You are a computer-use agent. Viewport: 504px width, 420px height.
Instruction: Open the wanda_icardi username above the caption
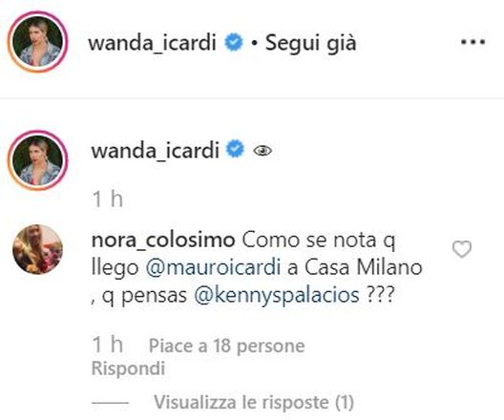pos(156,150)
